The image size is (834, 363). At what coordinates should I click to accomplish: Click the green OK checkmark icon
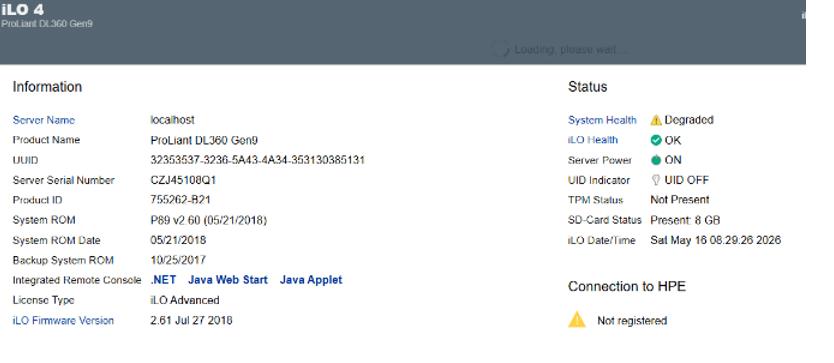pos(656,140)
